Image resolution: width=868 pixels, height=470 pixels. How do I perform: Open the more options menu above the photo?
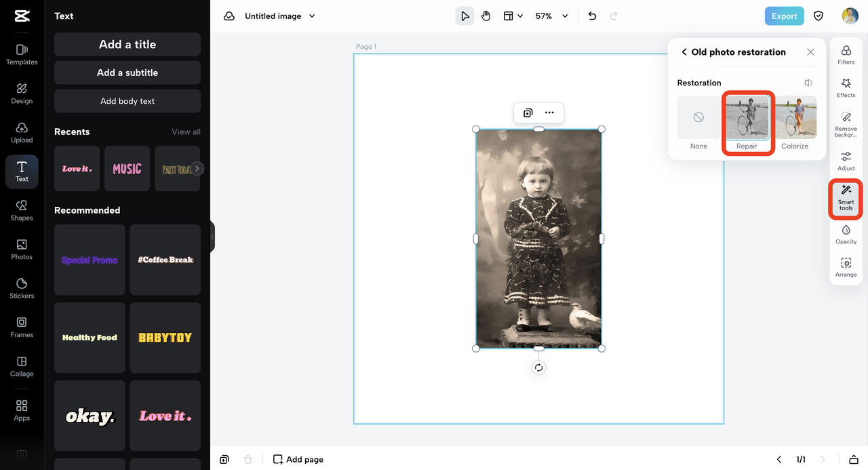[x=549, y=113]
